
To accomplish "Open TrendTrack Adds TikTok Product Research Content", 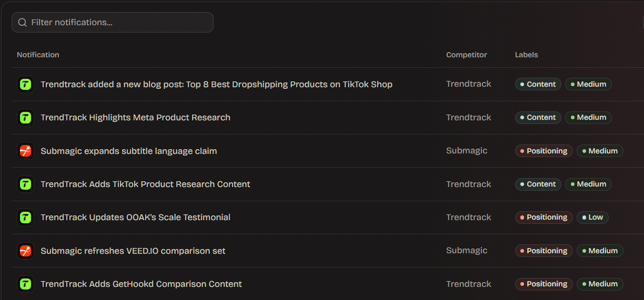I will (145, 184).
